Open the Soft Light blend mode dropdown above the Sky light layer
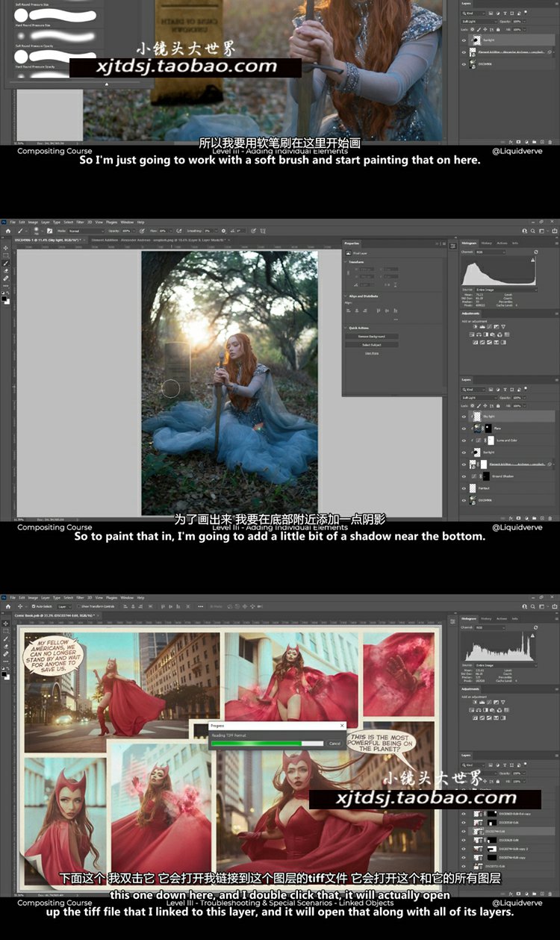The width and height of the screenshot is (560, 940). coord(479,398)
